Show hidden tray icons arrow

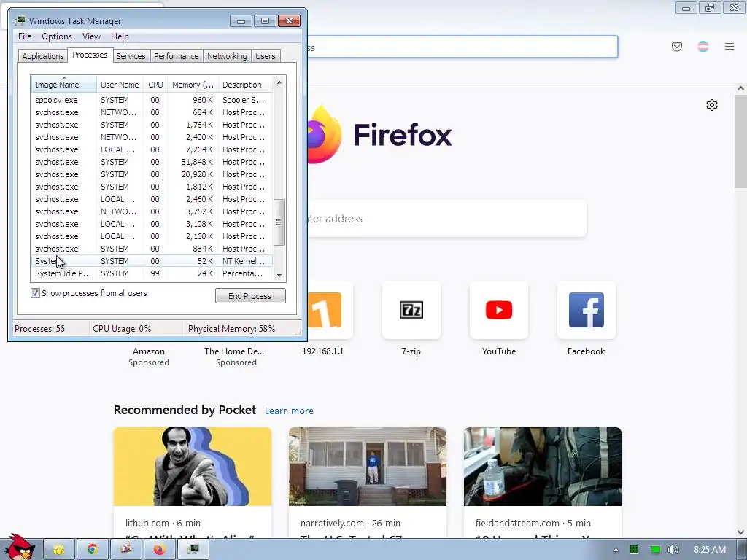coord(616,550)
